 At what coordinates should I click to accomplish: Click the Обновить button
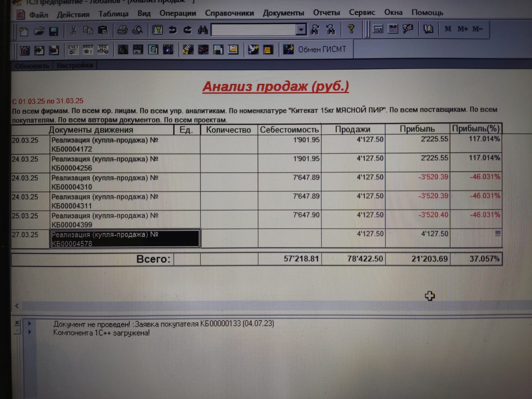coord(32,66)
